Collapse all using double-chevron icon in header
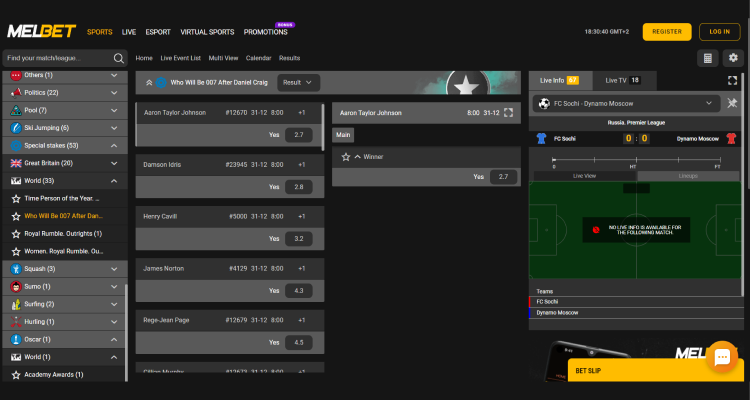 pos(149,83)
